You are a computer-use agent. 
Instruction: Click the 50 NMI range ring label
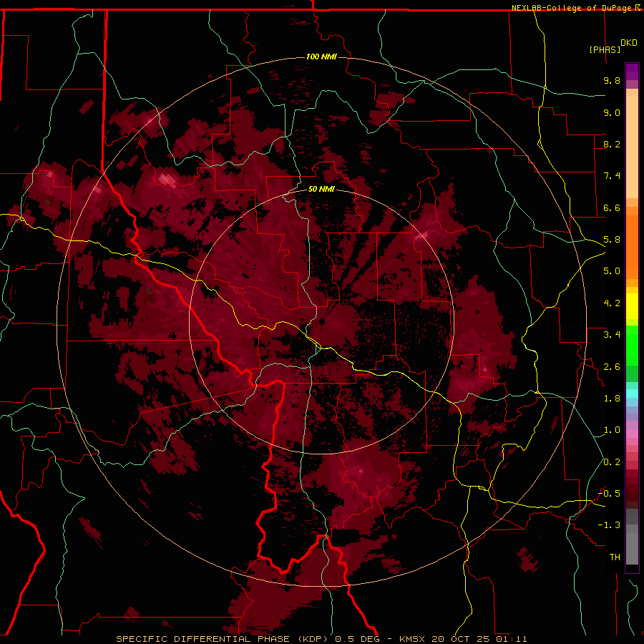(321, 189)
